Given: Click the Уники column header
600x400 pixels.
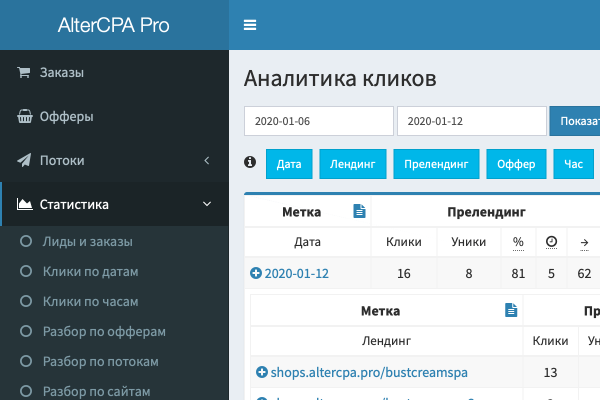Looking at the screenshot, I should click(468, 242).
